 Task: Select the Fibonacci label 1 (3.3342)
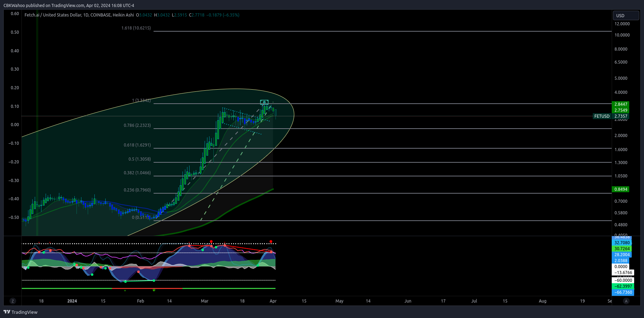(141, 100)
